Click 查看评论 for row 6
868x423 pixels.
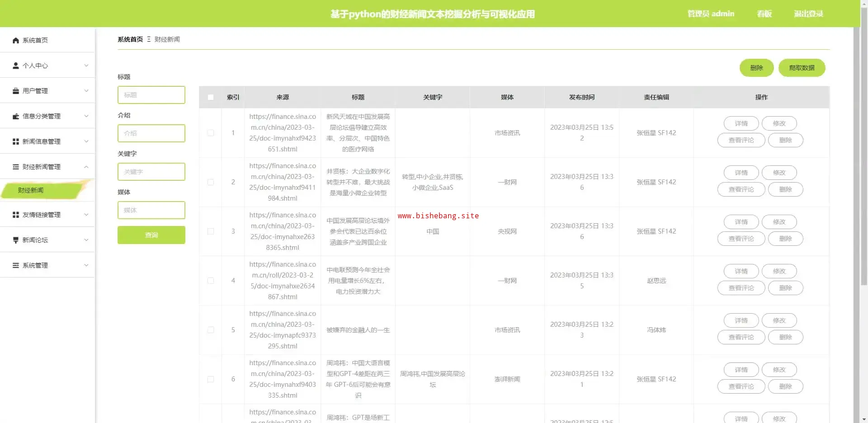(741, 386)
